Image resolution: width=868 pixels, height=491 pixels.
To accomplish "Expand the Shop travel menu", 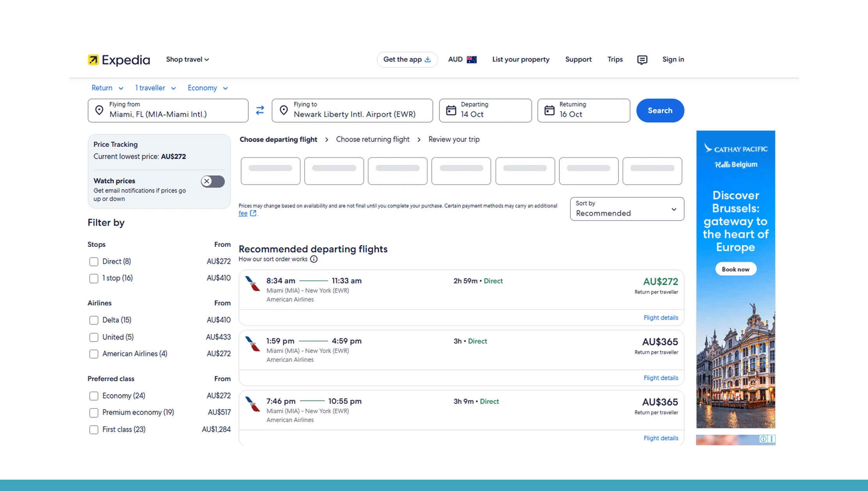I will (187, 59).
